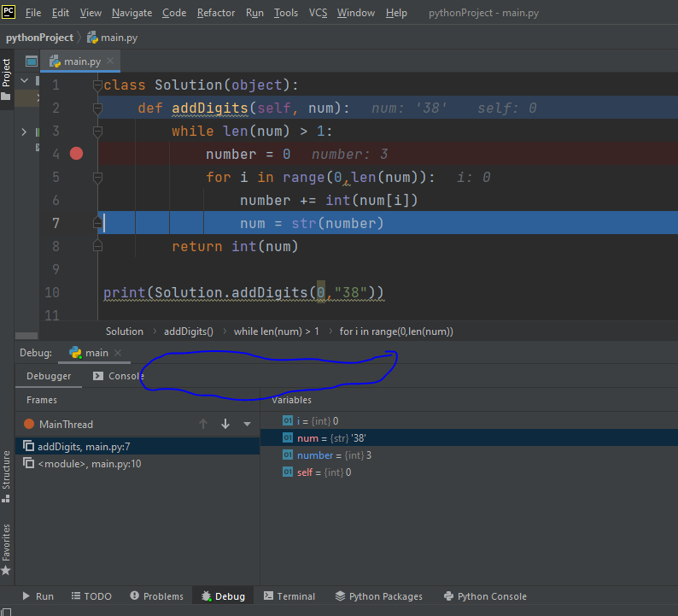
Task: Click main.py breadcrumb in navigation bar
Action: point(113,38)
